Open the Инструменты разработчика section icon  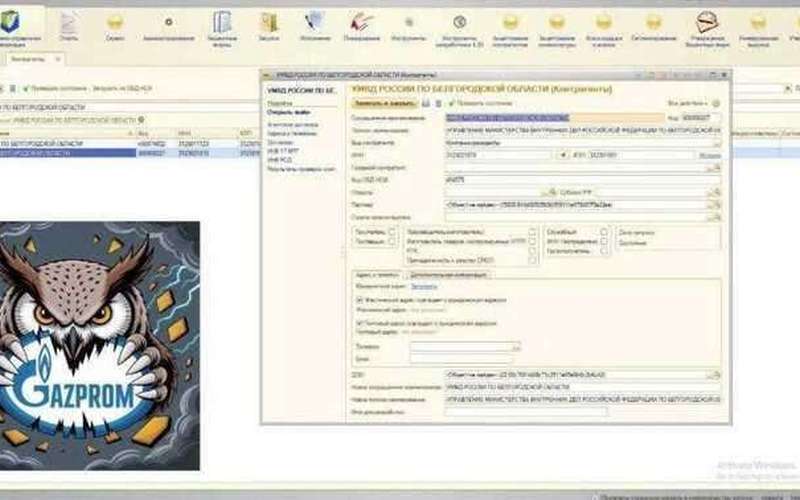[459, 29]
